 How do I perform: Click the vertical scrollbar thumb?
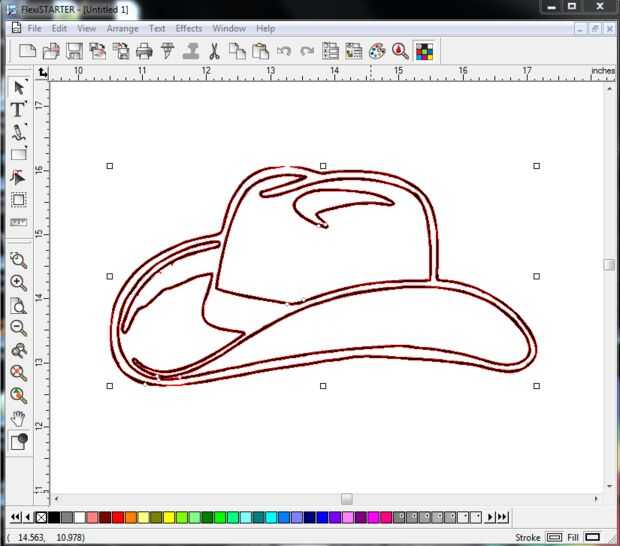(x=609, y=264)
